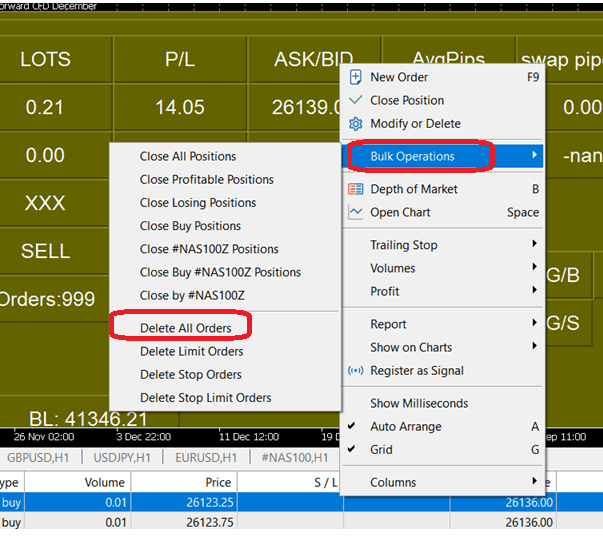Click the P/L header cell
Viewport: 603px width, 553px height.
(x=180, y=59)
